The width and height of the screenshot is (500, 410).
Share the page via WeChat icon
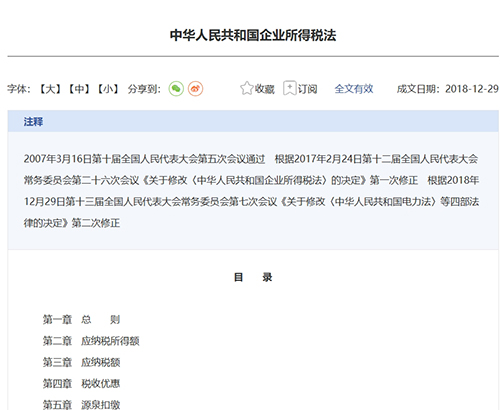click(x=176, y=89)
